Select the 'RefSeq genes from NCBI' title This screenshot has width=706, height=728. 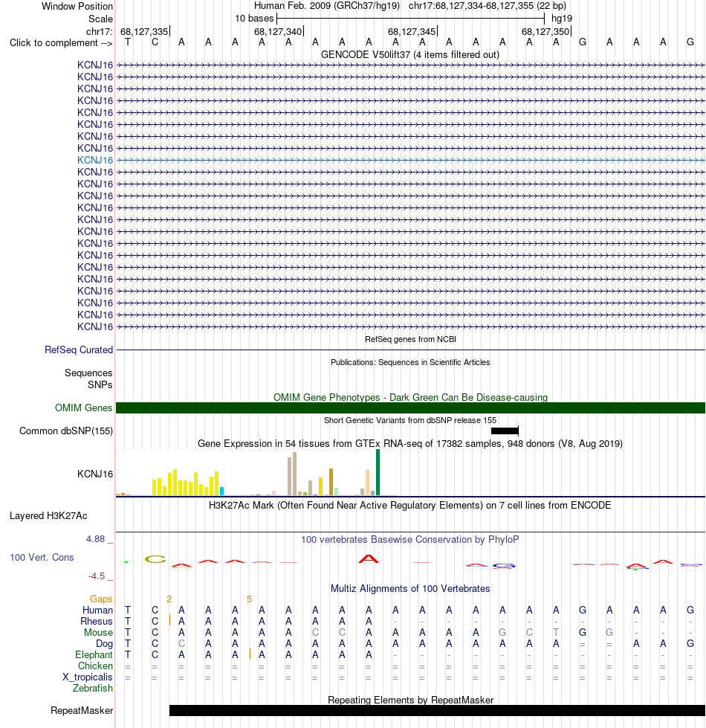coord(410,339)
